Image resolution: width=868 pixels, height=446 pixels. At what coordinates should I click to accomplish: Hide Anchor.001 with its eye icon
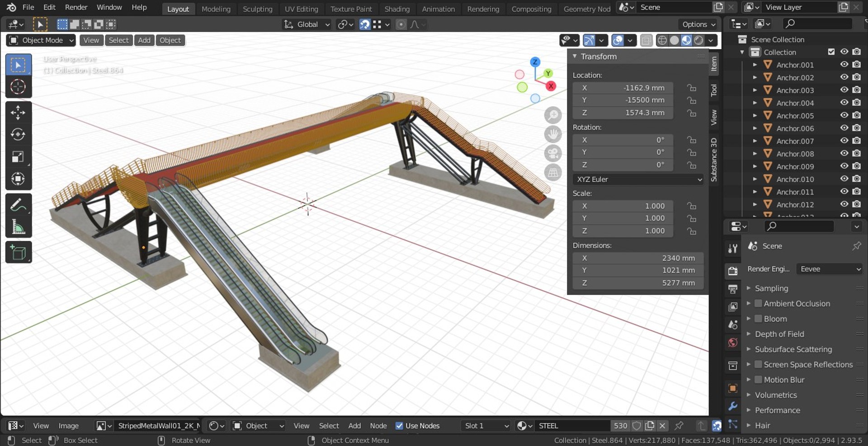point(844,65)
